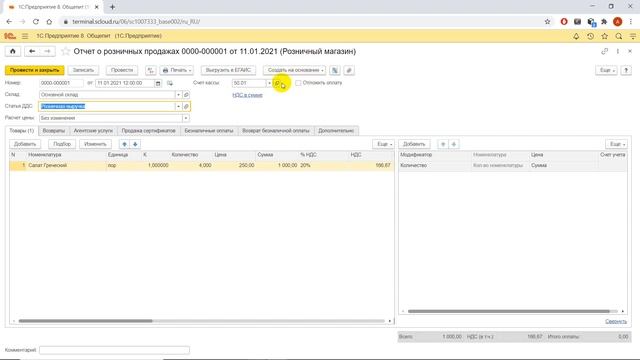The width and height of the screenshot is (640, 360).
Task: Open Печать dropdown button
Action: [x=177, y=70]
